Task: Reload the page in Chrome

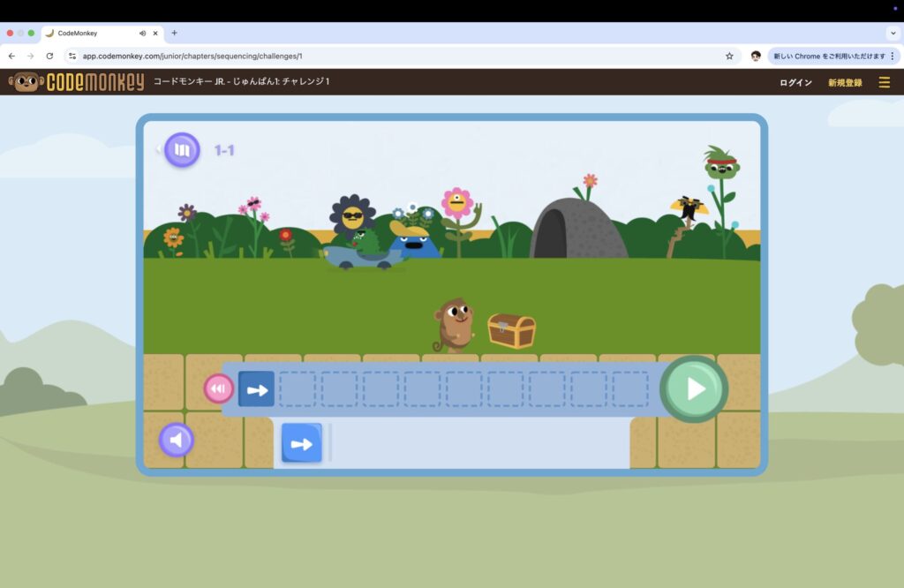Action: pyautogui.click(x=49, y=56)
